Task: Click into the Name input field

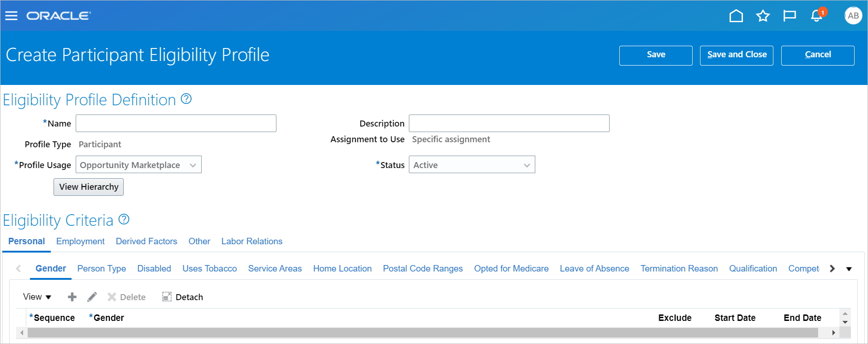Action: click(176, 123)
